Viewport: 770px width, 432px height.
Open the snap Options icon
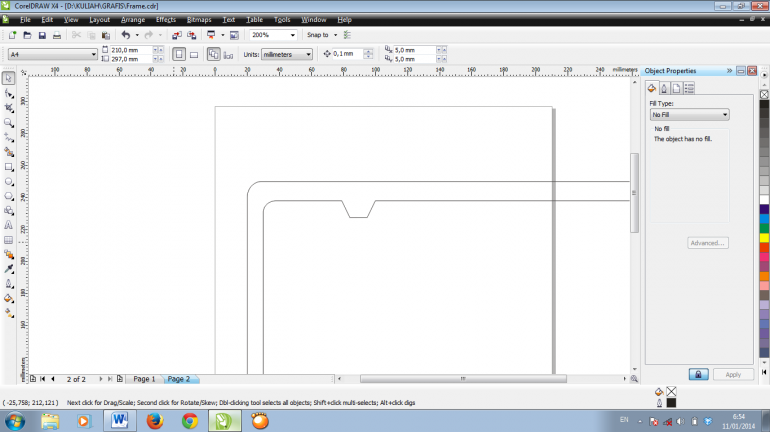[x=347, y=35]
